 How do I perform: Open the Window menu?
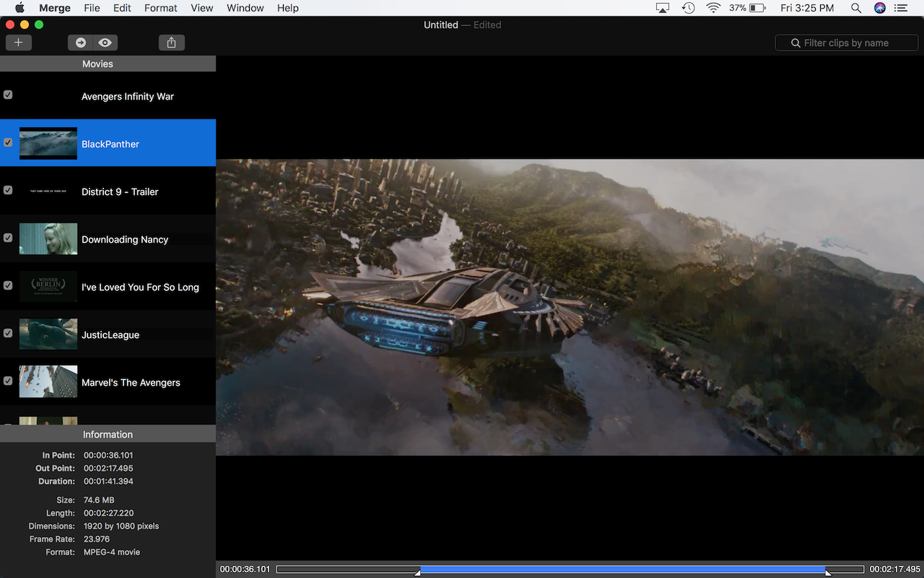point(245,8)
